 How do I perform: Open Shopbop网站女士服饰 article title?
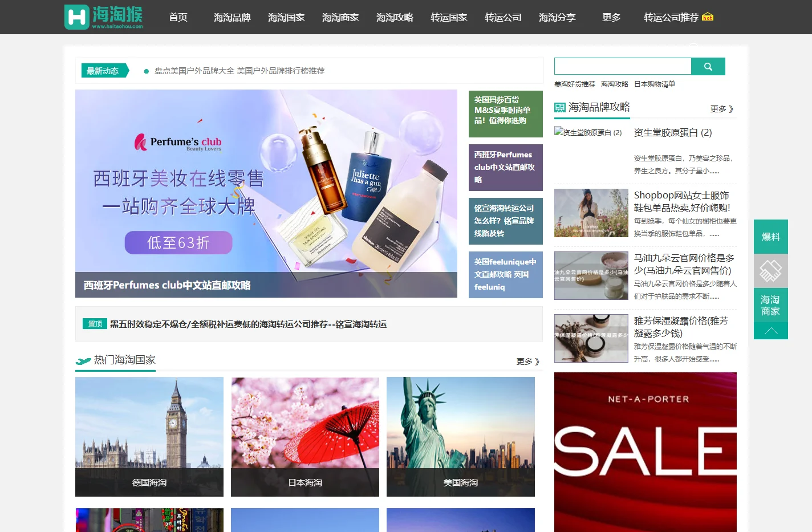point(682,201)
